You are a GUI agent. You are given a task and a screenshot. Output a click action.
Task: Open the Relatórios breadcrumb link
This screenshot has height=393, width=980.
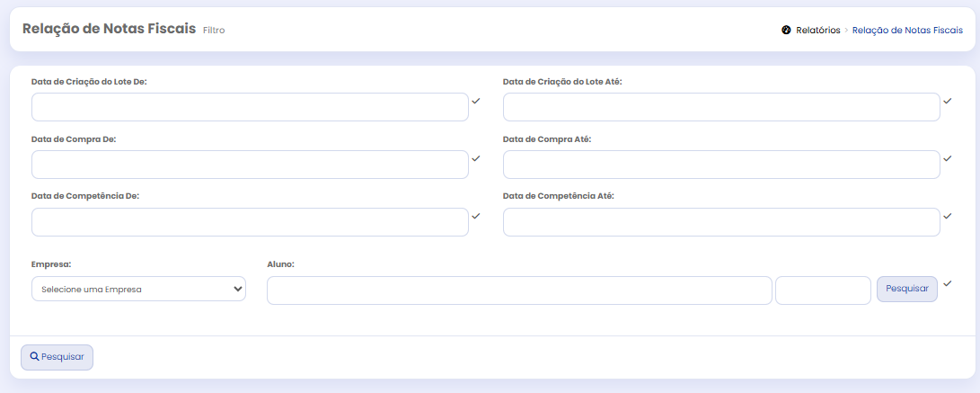pos(818,30)
